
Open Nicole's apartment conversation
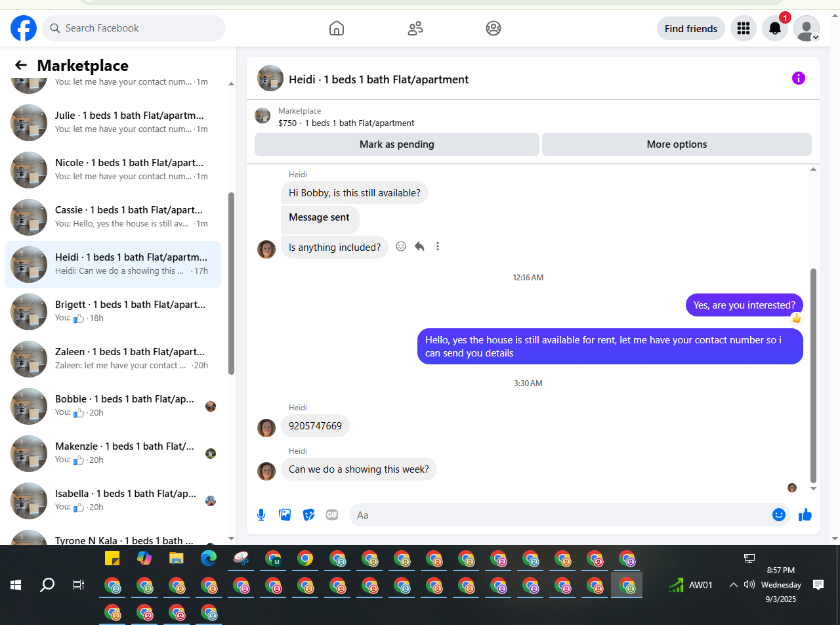click(113, 170)
